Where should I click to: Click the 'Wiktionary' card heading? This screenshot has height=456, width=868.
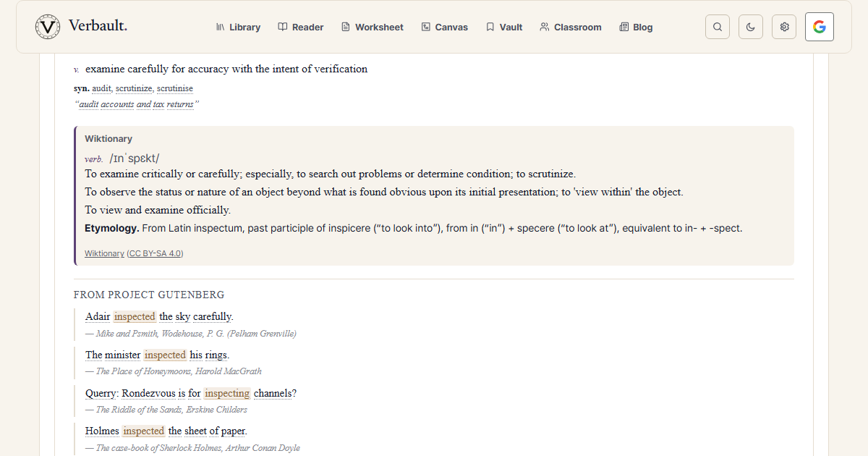(109, 138)
